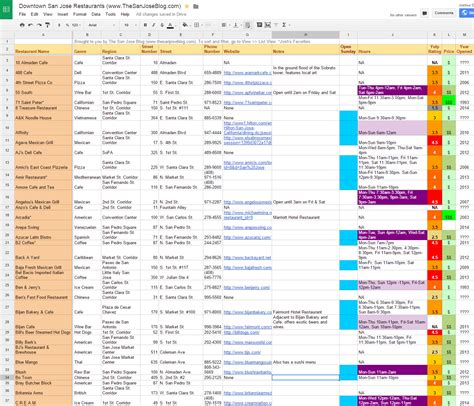Open the vertical align dropdown
The width and height of the screenshot is (474, 406).
coord(237,25)
